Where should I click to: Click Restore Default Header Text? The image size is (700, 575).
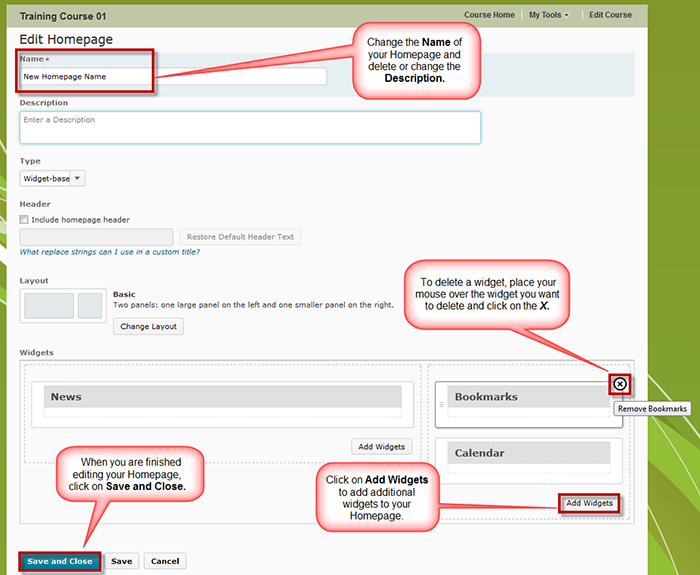coord(240,237)
